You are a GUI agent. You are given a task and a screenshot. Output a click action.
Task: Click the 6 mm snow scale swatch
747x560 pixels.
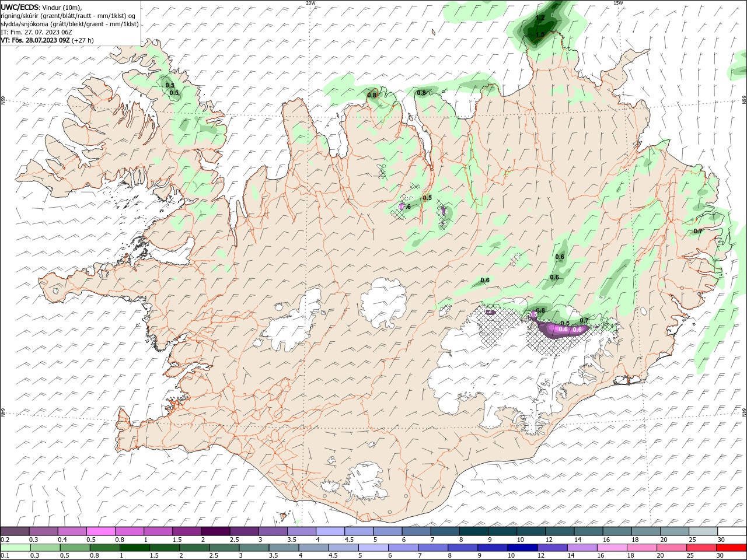(x=417, y=531)
